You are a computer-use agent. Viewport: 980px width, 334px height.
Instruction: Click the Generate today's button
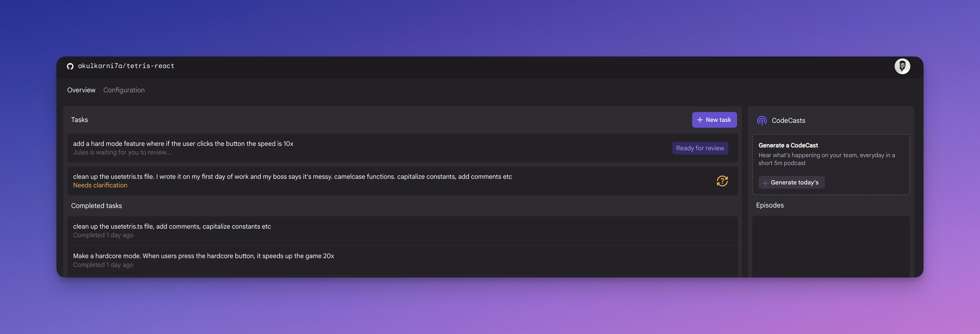(791, 182)
